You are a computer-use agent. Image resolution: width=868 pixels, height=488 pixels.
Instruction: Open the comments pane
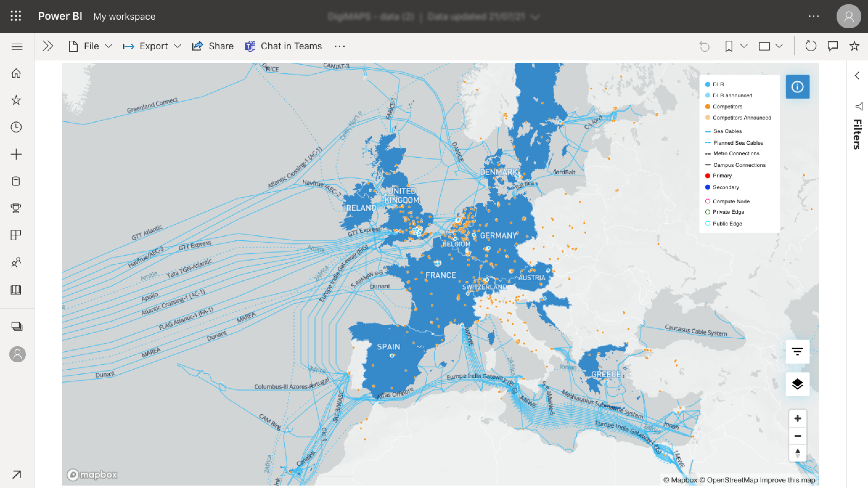click(x=833, y=46)
